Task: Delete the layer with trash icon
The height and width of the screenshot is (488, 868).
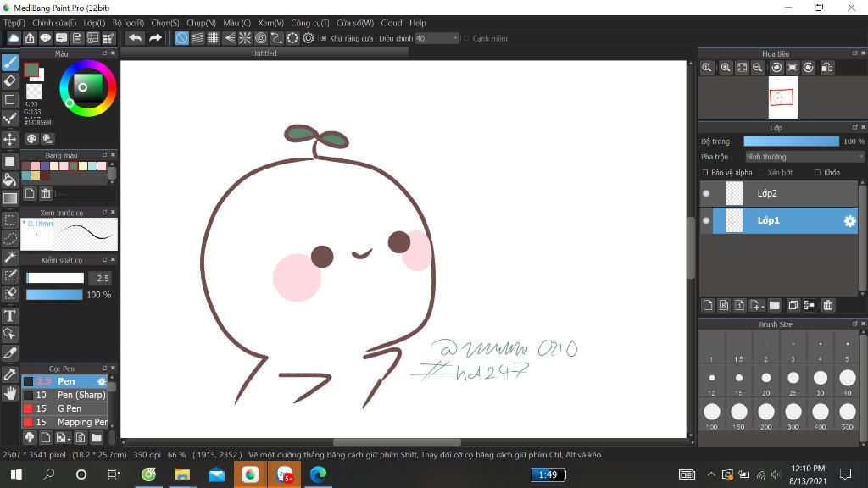Action: coord(828,305)
